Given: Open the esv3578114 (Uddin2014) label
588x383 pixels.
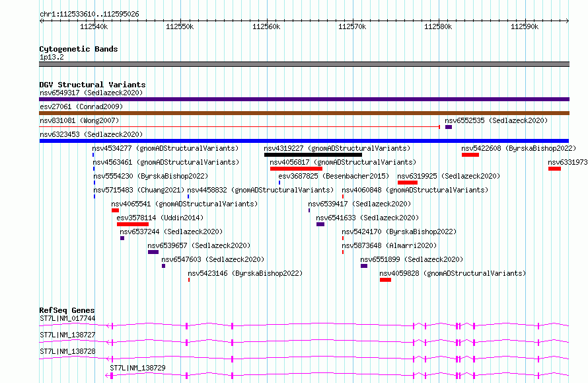Looking at the screenshot, I should [x=160, y=218].
